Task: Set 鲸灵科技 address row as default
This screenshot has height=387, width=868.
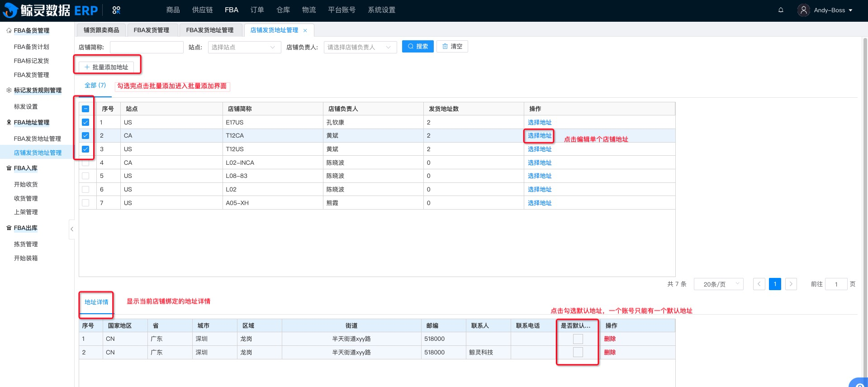Action: (578, 352)
